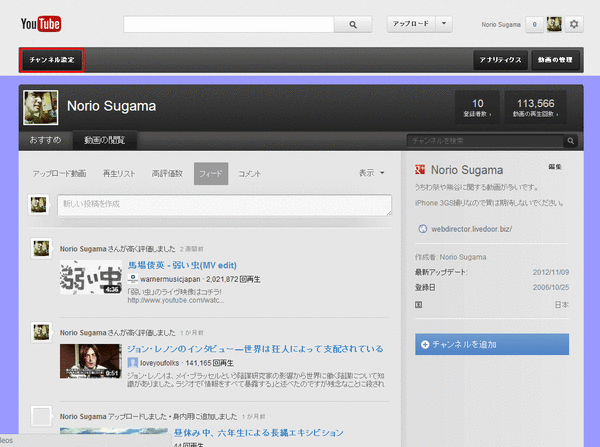Click the YouTube logo

(41, 24)
